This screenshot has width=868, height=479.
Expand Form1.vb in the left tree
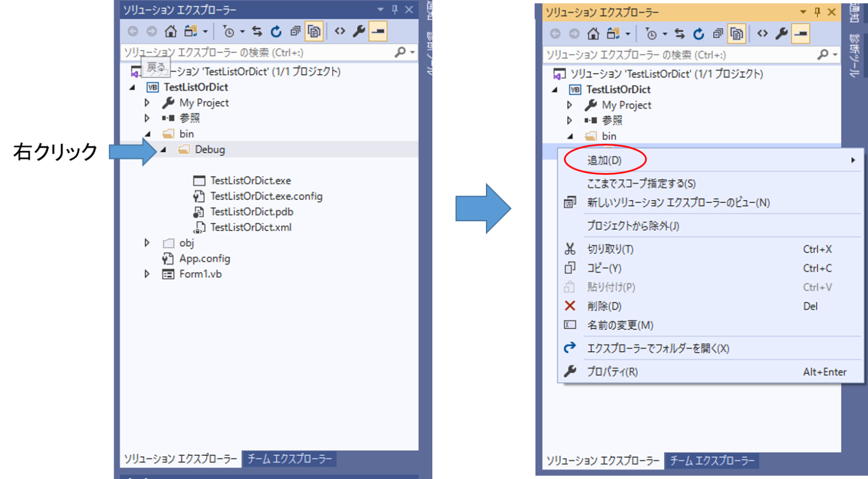pyautogui.click(x=147, y=274)
